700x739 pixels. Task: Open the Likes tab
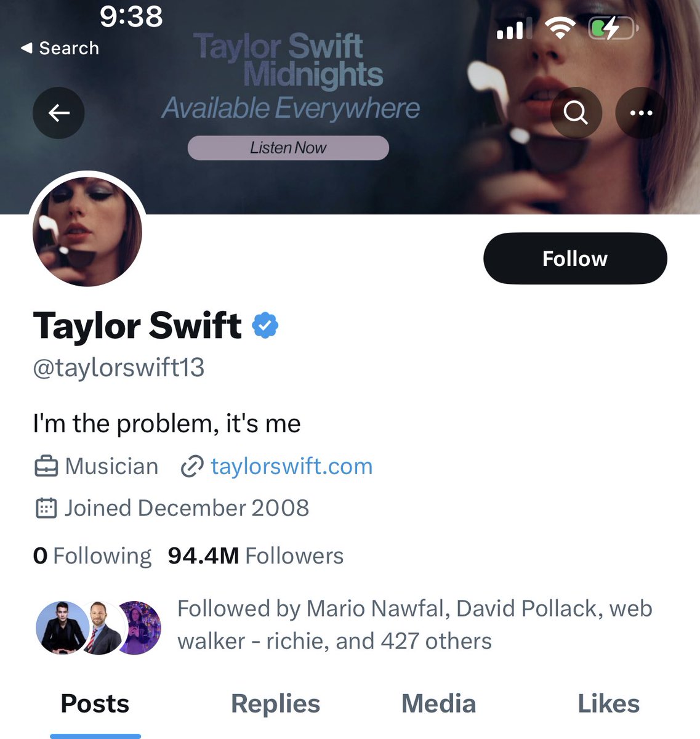608,703
